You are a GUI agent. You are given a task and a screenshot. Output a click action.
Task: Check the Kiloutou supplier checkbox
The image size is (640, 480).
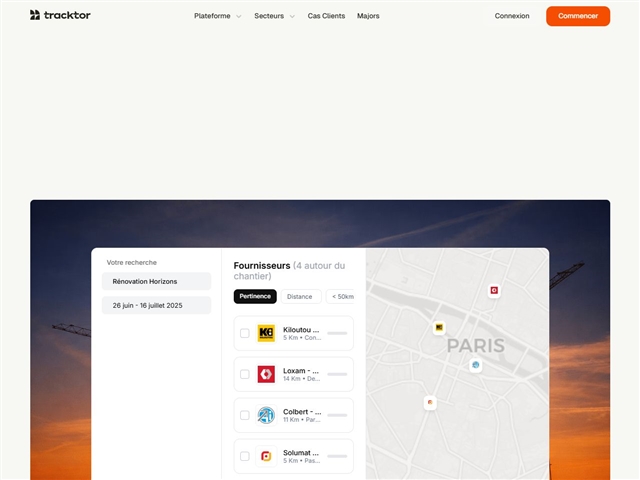click(x=245, y=333)
